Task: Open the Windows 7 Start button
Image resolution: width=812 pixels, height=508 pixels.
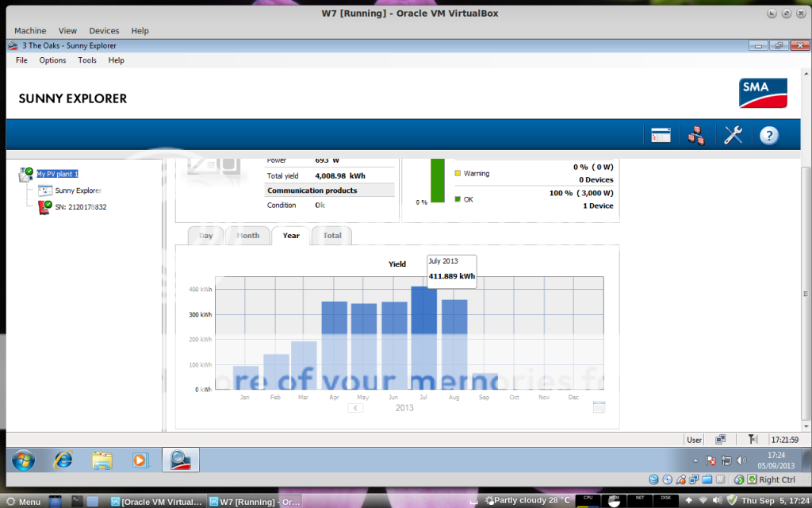Action: click(23, 460)
